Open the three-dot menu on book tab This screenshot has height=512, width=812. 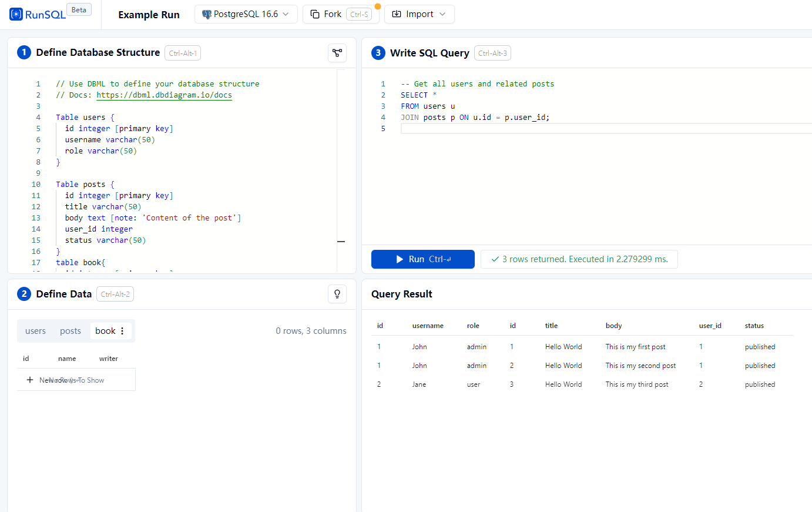click(x=122, y=331)
